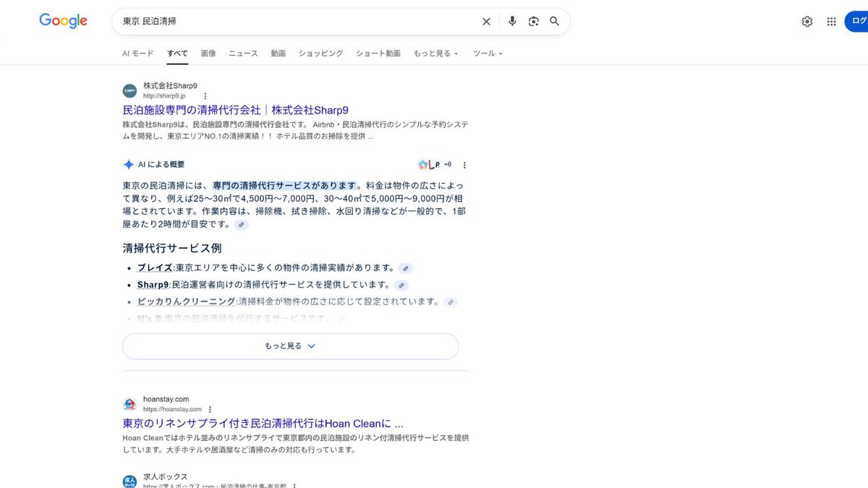Image resolution: width=868 pixels, height=488 pixels.
Task: Select the すべて tab
Action: tap(177, 53)
